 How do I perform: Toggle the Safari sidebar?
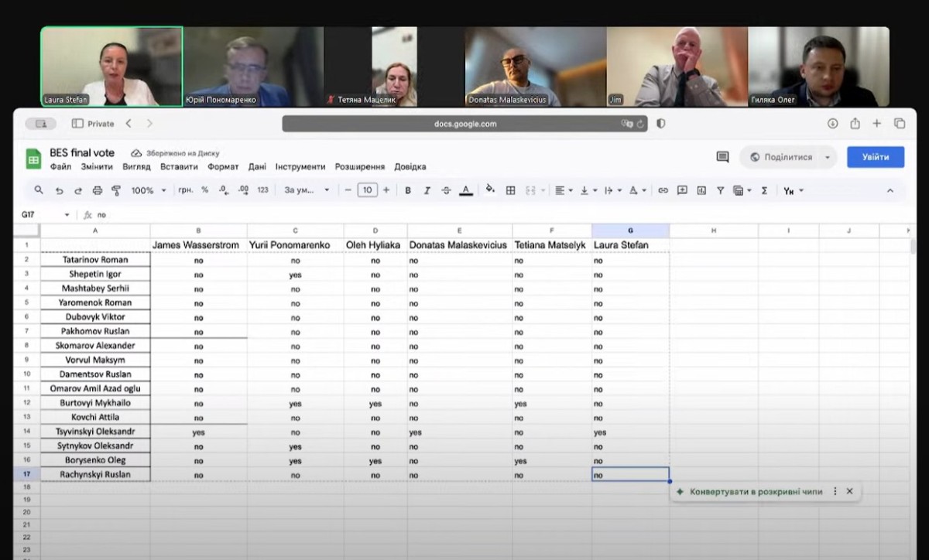click(x=77, y=124)
